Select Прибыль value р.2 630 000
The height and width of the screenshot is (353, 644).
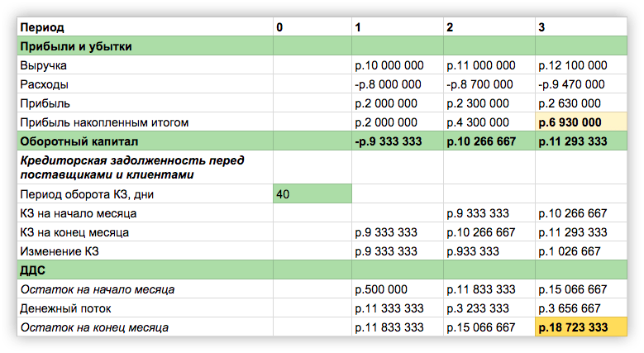coord(571,103)
